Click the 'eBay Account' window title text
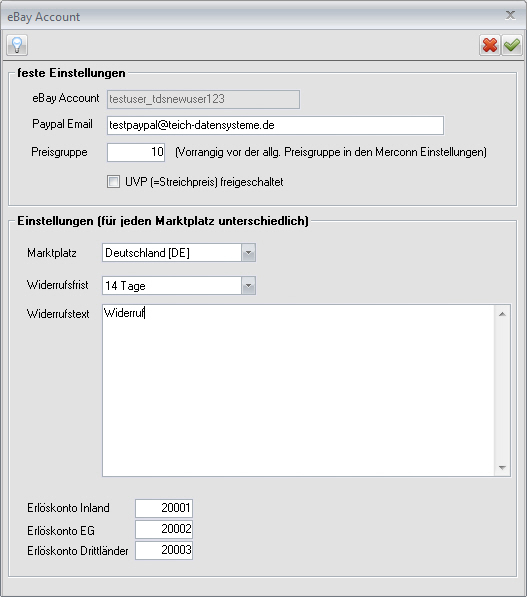The image size is (527, 597). point(44,17)
